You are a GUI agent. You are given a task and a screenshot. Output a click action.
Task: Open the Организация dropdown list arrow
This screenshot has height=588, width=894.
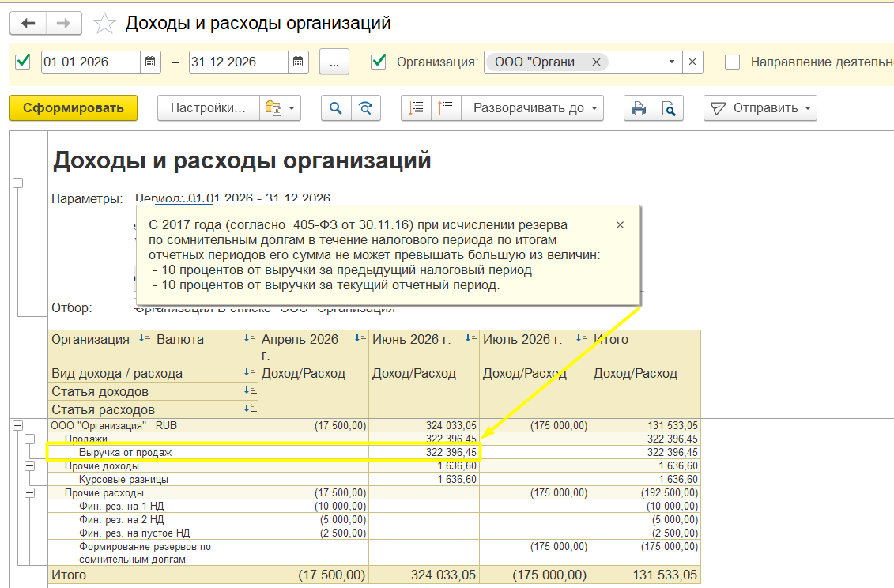[672, 62]
